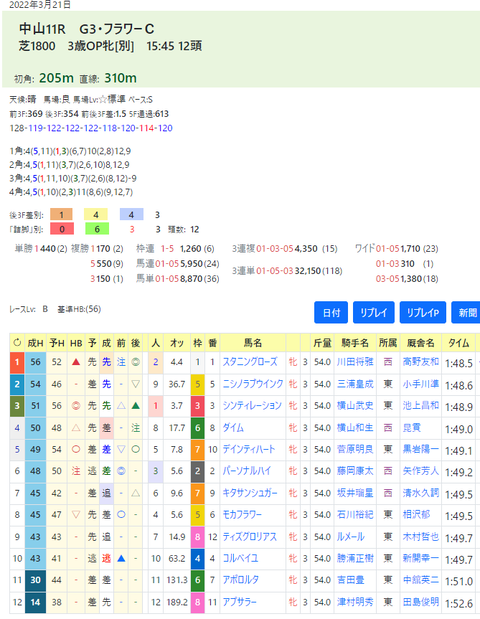
Task: Sort by 予H column header
Action: 56,343
